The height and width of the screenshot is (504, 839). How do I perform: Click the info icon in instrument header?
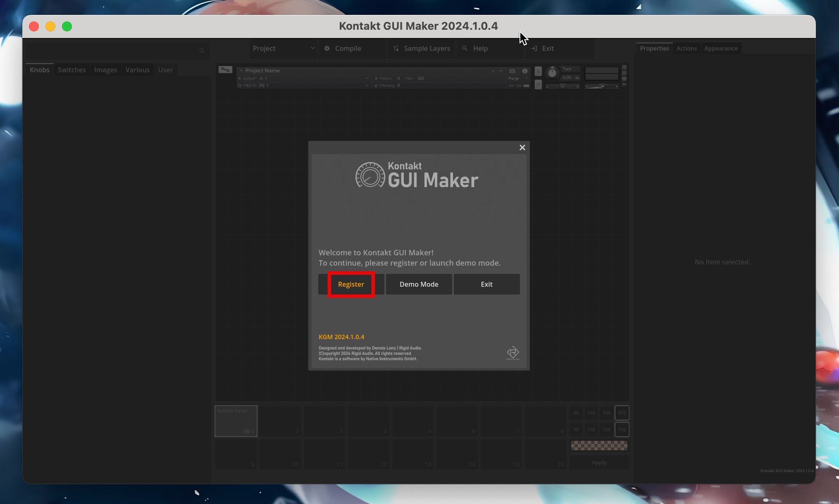(525, 71)
